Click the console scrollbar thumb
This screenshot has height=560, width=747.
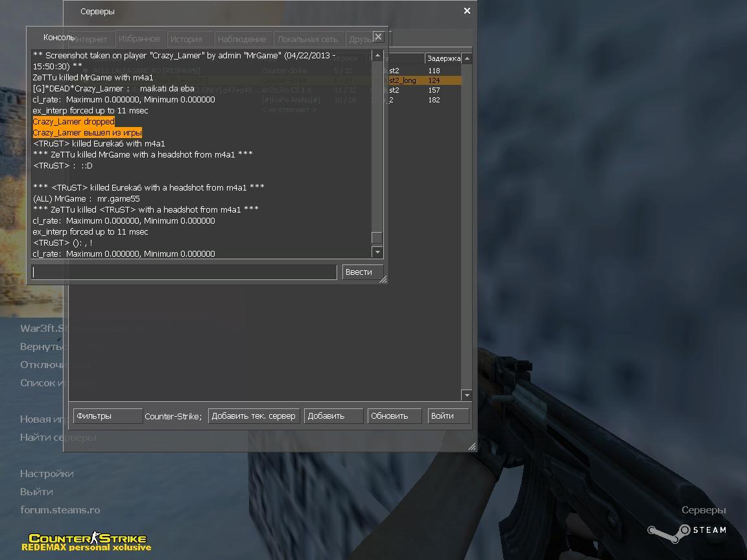coord(377,237)
